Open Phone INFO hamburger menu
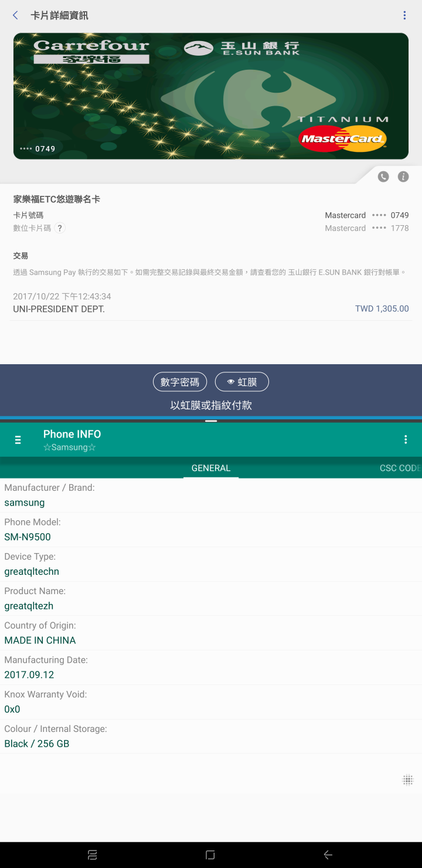The height and width of the screenshot is (868, 422). pos(18,440)
